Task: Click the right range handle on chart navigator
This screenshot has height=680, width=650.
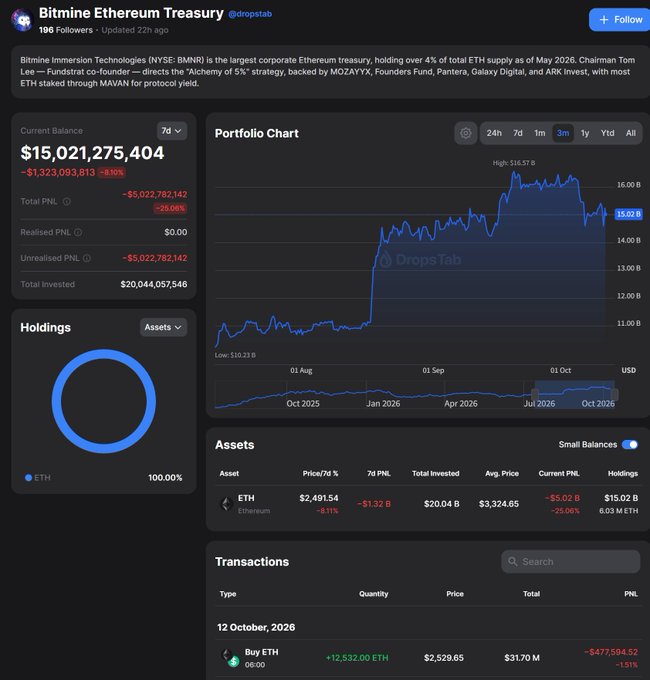Action: [x=614, y=394]
